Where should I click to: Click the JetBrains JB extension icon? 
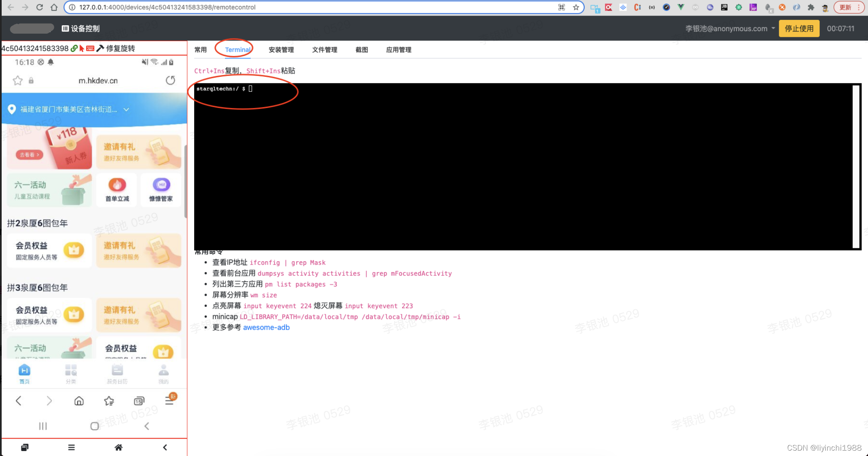pos(724,7)
